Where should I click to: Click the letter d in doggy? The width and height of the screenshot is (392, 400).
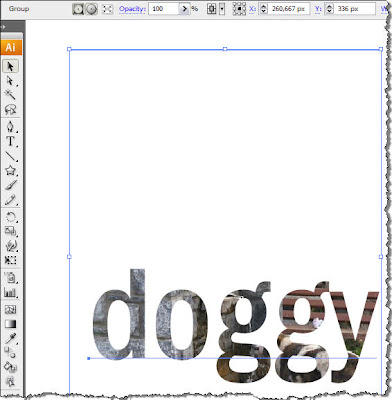click(x=119, y=314)
